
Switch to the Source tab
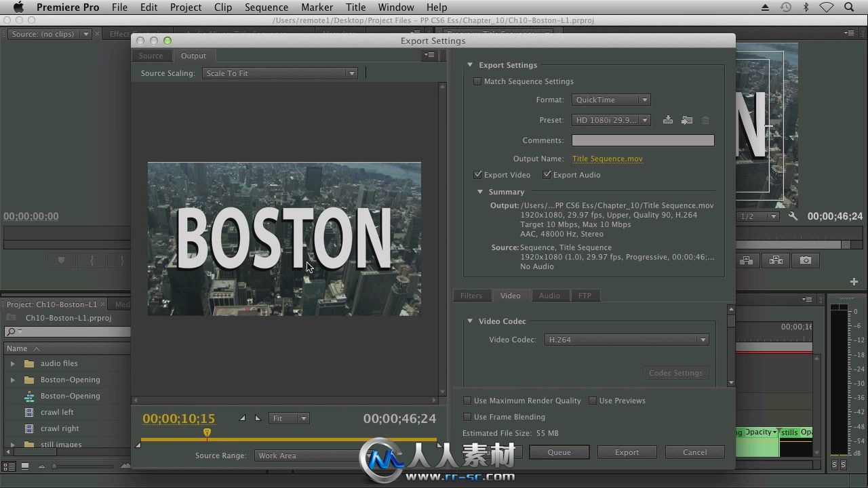(151, 56)
